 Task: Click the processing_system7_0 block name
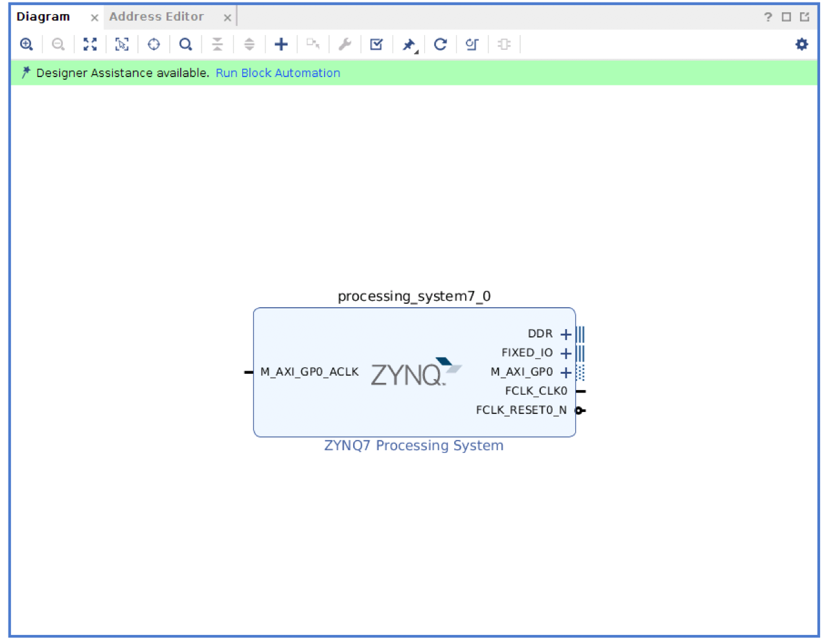pyautogui.click(x=414, y=296)
